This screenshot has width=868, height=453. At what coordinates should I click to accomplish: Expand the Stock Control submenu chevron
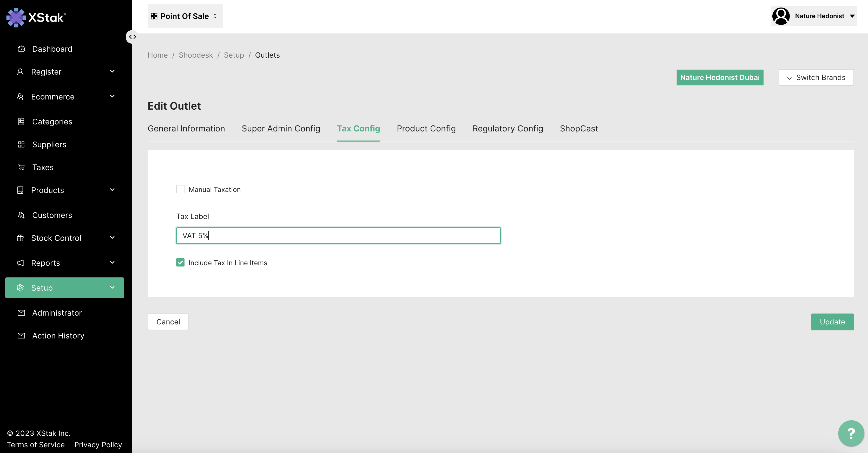click(112, 238)
